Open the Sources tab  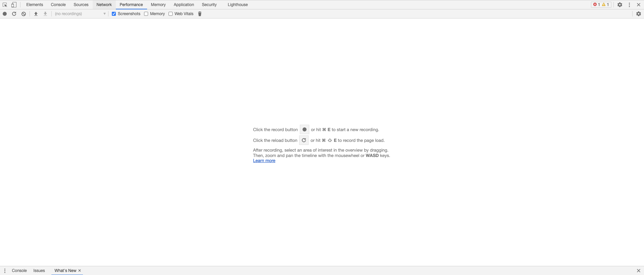81,5
